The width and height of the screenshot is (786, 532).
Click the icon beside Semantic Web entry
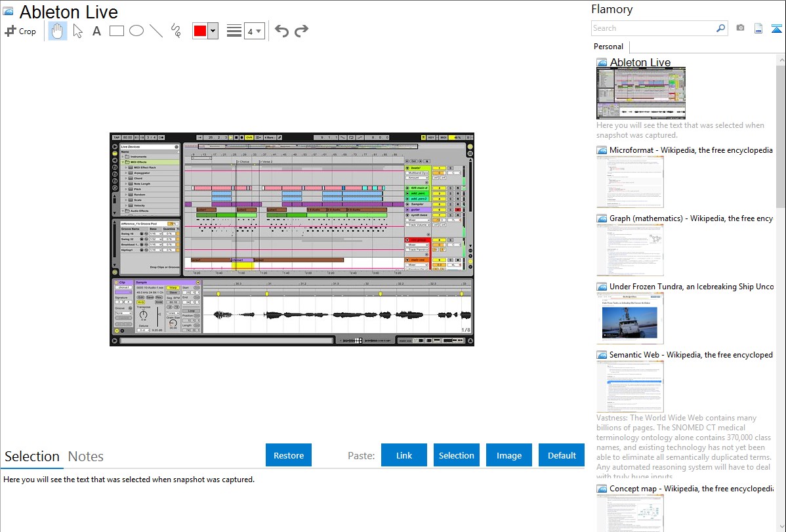click(x=602, y=355)
